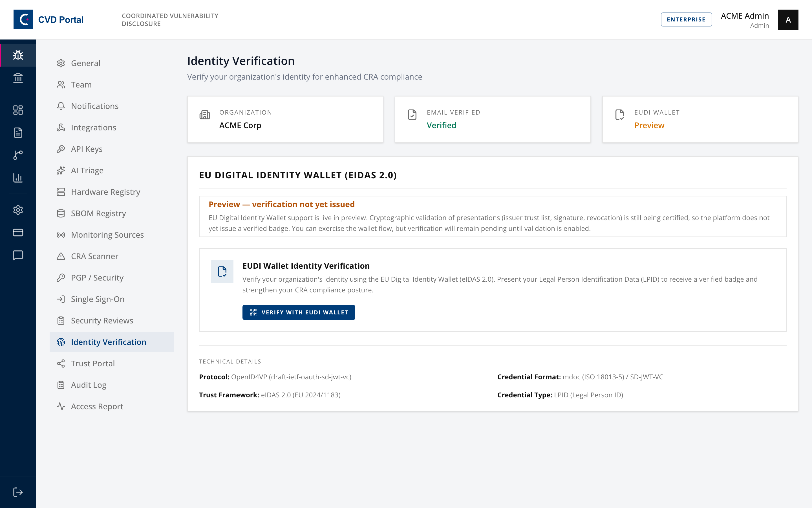
Task: Click the Credential Format mdoc value
Action: click(613, 377)
